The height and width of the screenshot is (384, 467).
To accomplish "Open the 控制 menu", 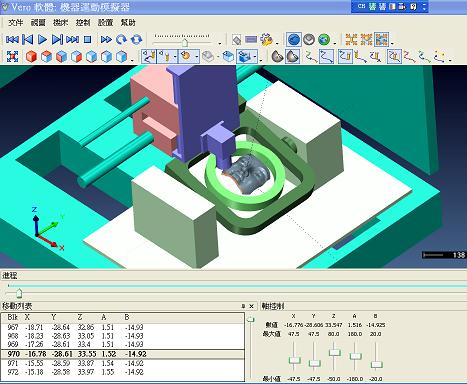I will (83, 23).
